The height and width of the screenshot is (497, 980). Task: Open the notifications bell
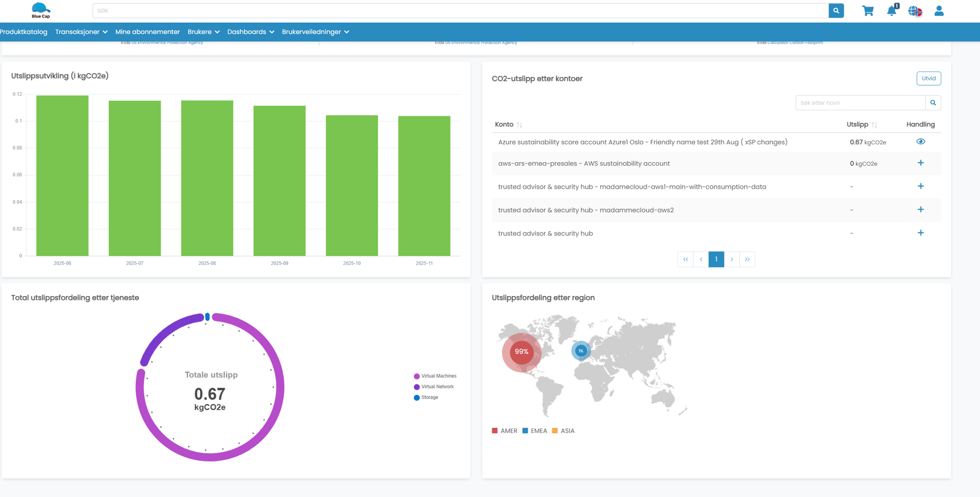click(x=891, y=11)
